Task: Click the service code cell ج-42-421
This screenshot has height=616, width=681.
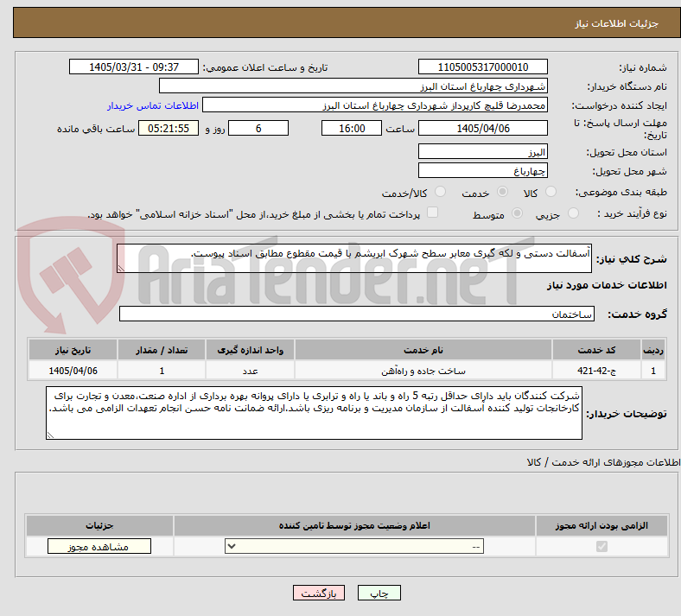Action: point(597,371)
